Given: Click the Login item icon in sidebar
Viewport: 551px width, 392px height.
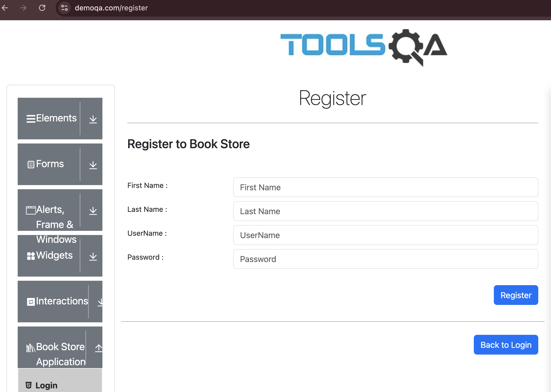Looking at the screenshot, I should coord(29,385).
